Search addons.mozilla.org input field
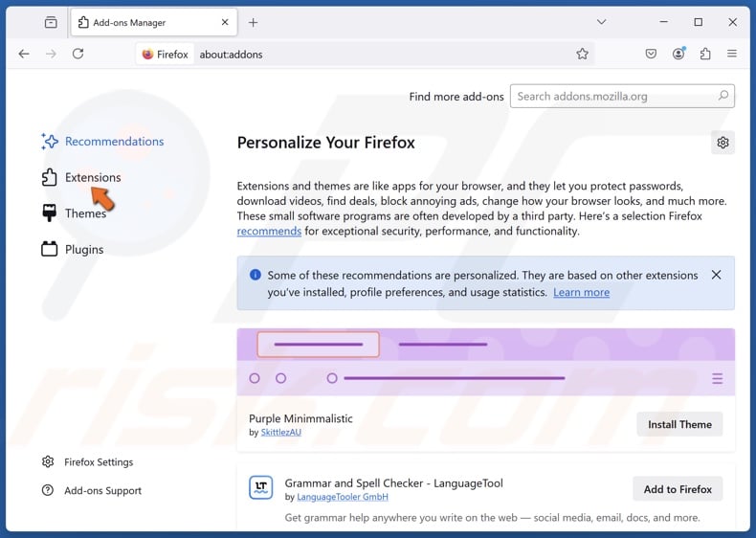This screenshot has height=538, width=756. coord(622,96)
